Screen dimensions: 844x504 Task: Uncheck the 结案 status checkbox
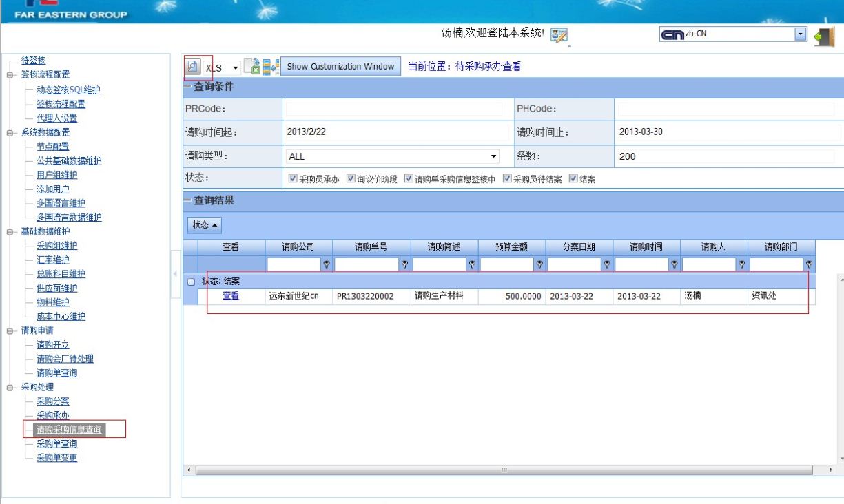pyautogui.click(x=573, y=179)
